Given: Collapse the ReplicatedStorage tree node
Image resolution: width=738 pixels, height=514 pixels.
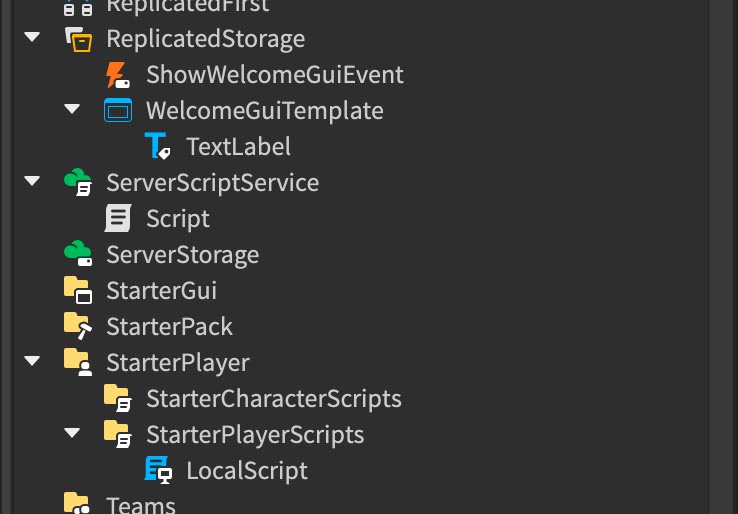Looking at the screenshot, I should (x=32, y=37).
